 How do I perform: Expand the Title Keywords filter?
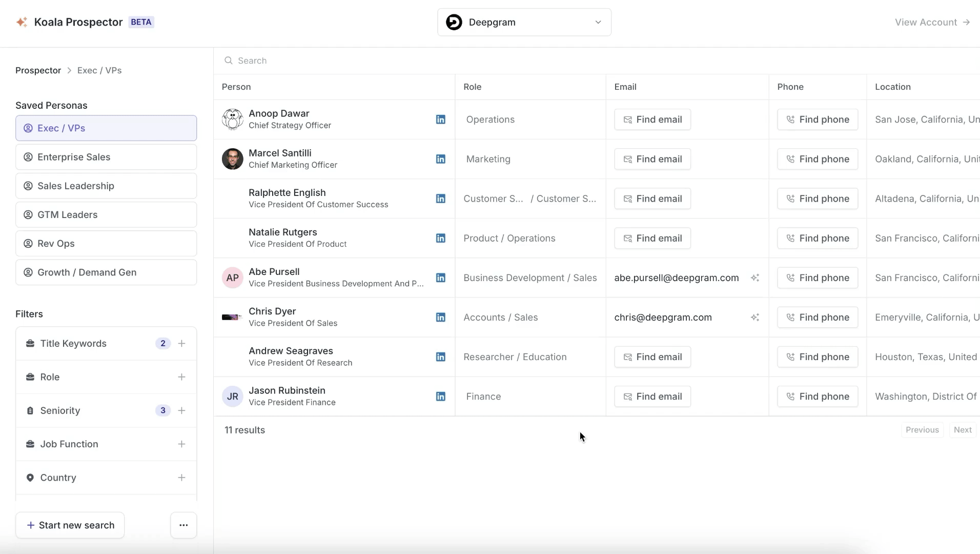[x=106, y=344]
